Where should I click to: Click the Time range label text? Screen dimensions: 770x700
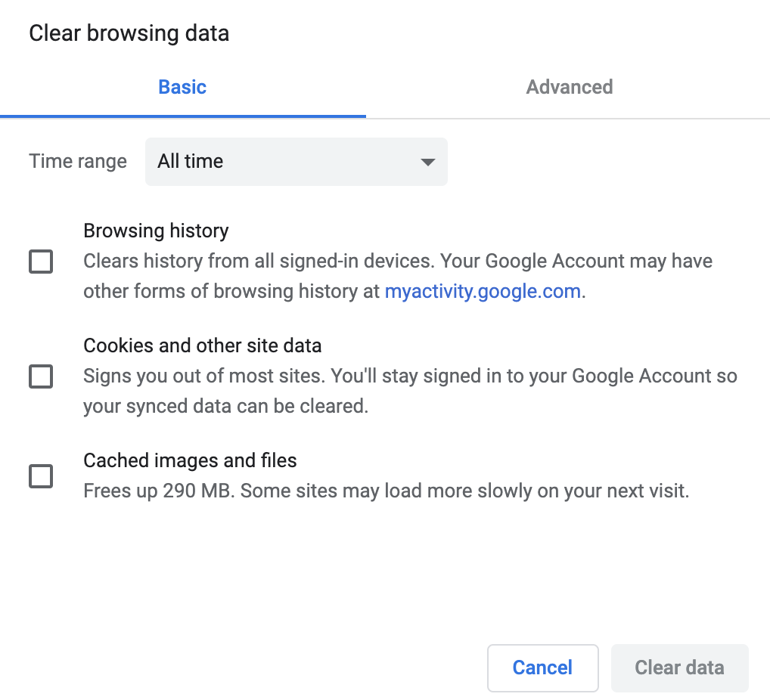click(x=78, y=161)
